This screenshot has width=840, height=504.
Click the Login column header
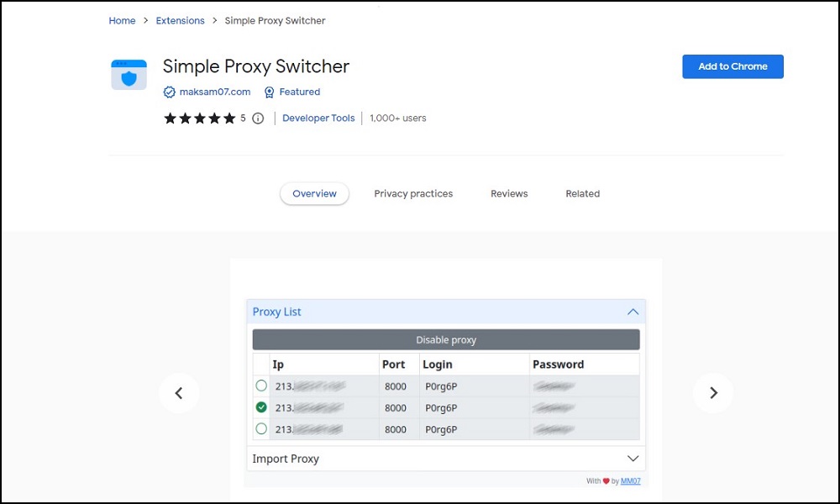click(437, 365)
